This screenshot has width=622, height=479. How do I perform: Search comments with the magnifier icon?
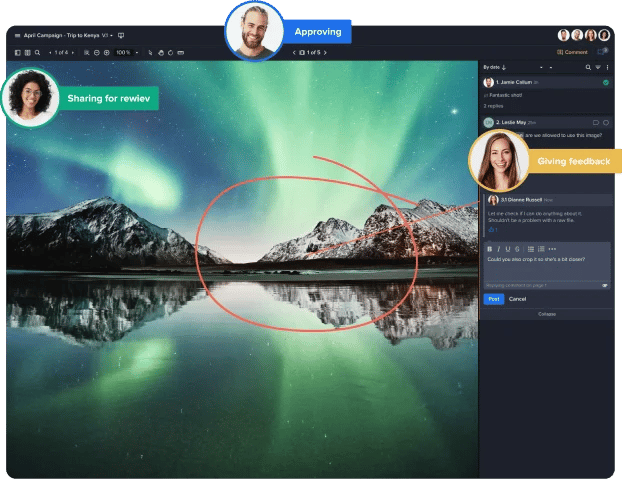pyautogui.click(x=588, y=67)
